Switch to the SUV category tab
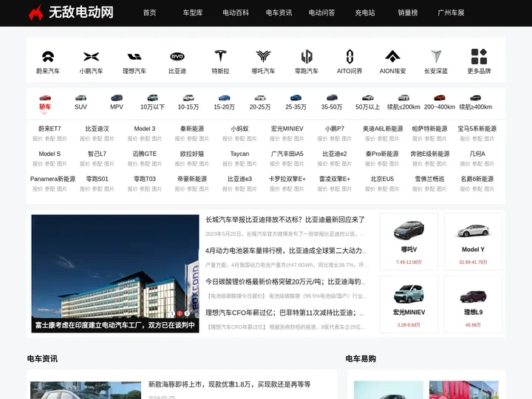The image size is (532, 399). tap(81, 103)
